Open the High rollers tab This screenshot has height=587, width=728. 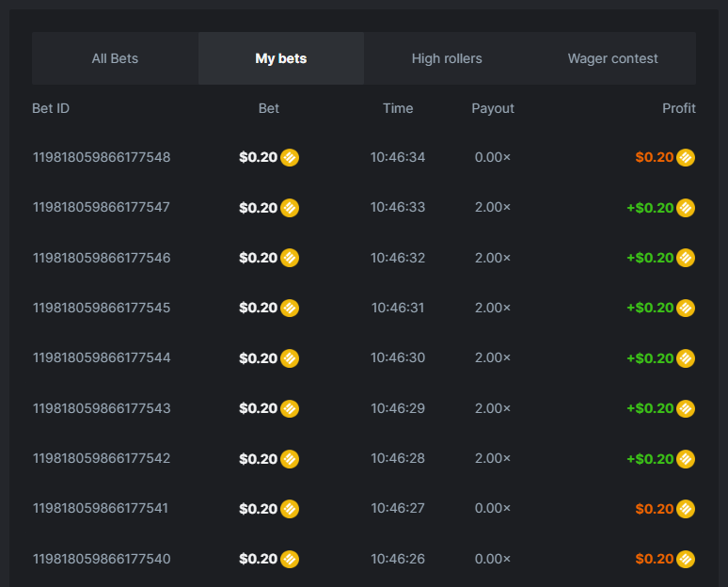(447, 58)
